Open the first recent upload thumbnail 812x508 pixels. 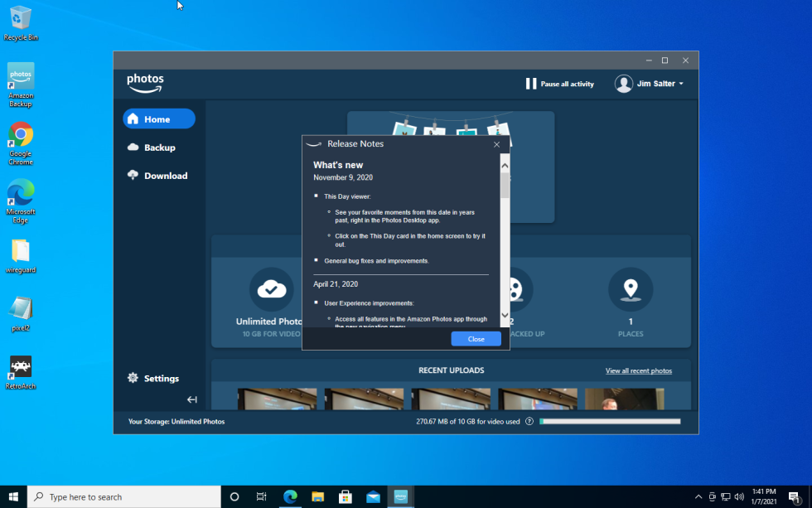coord(277,399)
